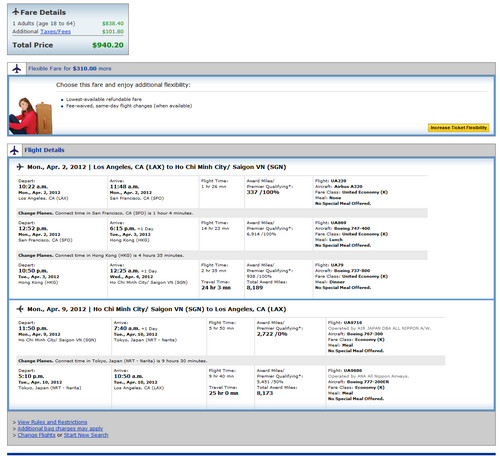This screenshot has width=500, height=456.
Task: Click the Apr. 9 Ho Chi Minh to Los Angeles heading
Action: (157, 309)
